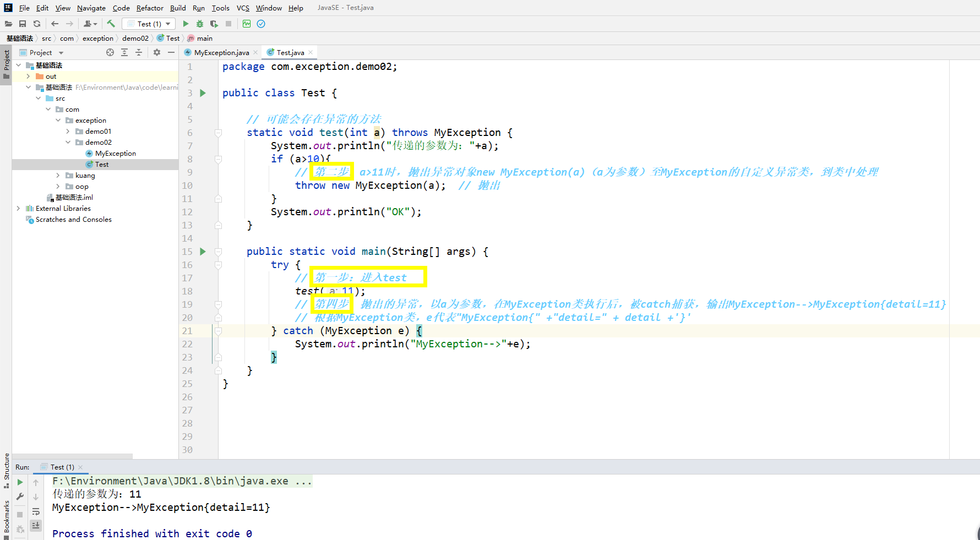Run with coverage from the toolbar
This screenshot has height=540, width=980.
click(214, 24)
